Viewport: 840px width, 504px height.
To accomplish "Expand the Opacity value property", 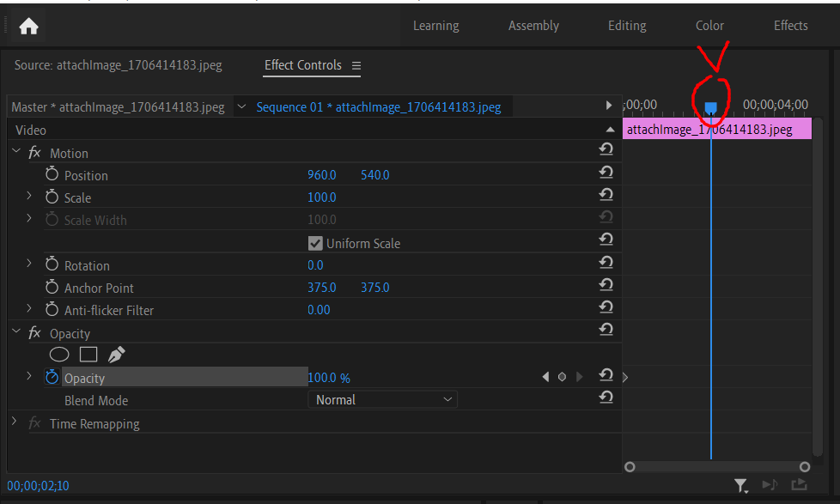I will click(29, 377).
